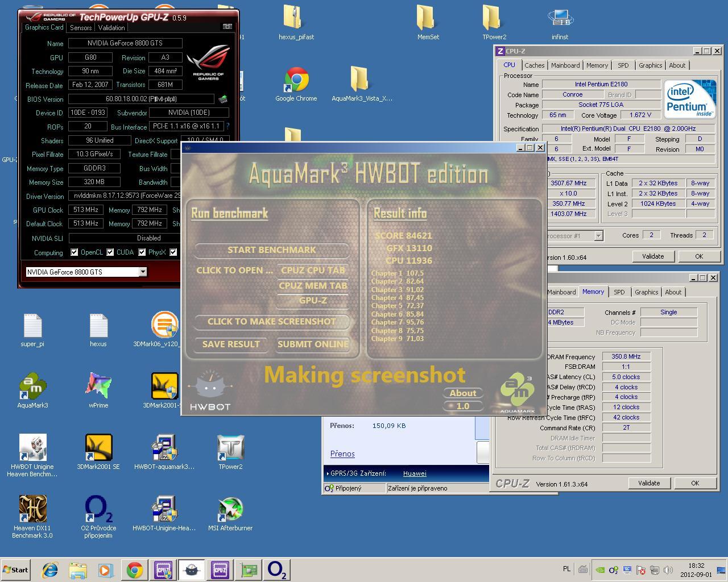Select the TPower2 application shortcut
The width and height of the screenshot is (728, 582).
(230, 452)
